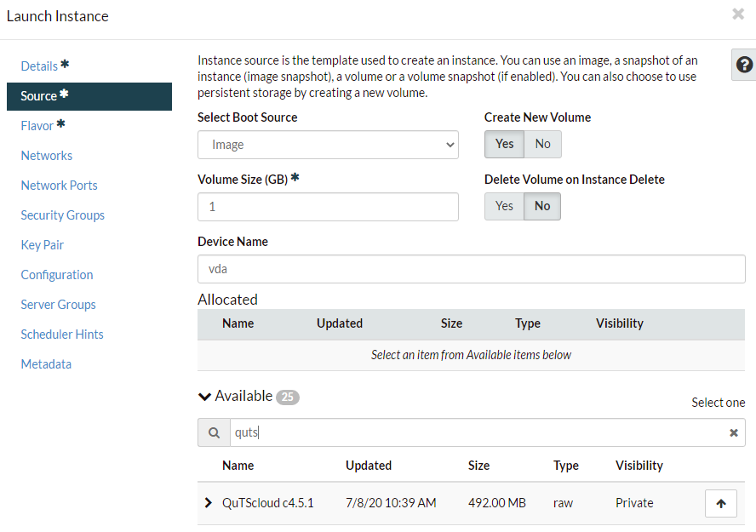Enable Delete Volume on Instance Delete
This screenshot has height=532, width=756.
pyautogui.click(x=504, y=206)
